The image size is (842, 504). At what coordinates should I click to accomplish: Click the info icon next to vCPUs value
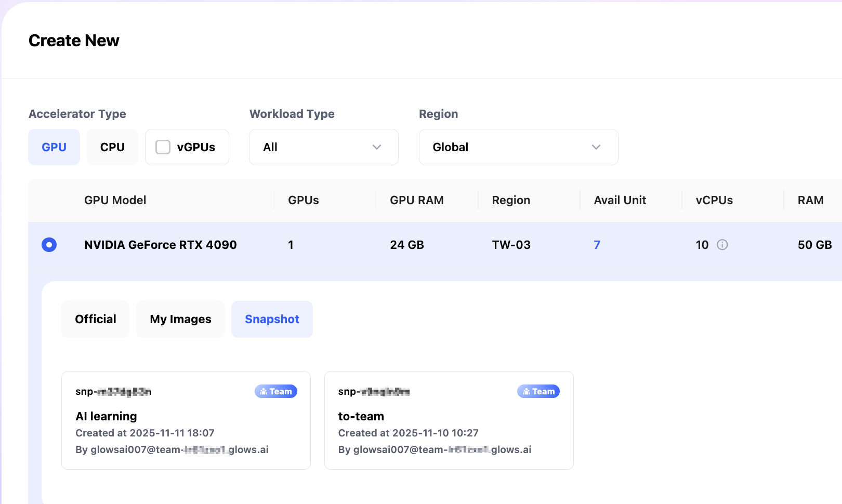point(722,245)
